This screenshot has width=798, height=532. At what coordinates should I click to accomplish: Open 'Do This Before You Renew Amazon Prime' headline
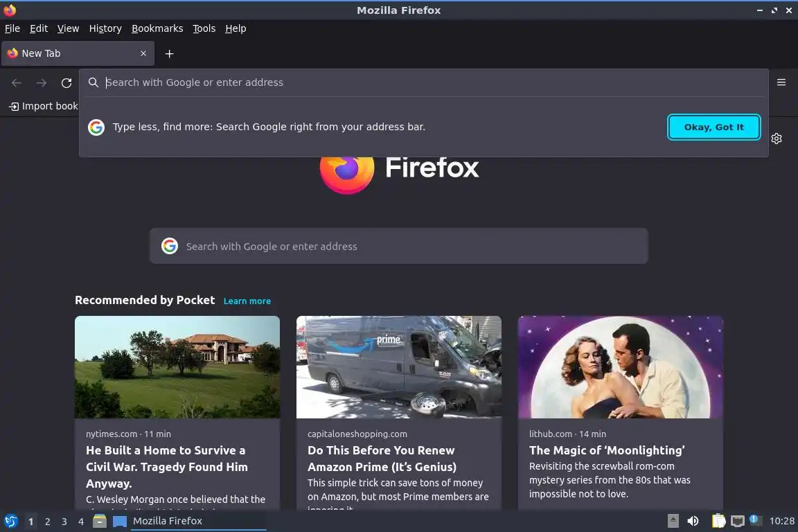tap(382, 459)
